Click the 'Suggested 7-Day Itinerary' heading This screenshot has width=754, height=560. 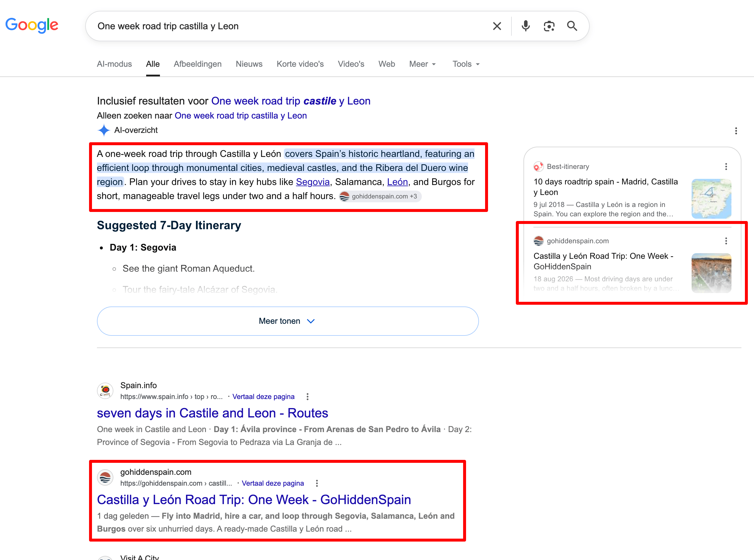point(169,225)
